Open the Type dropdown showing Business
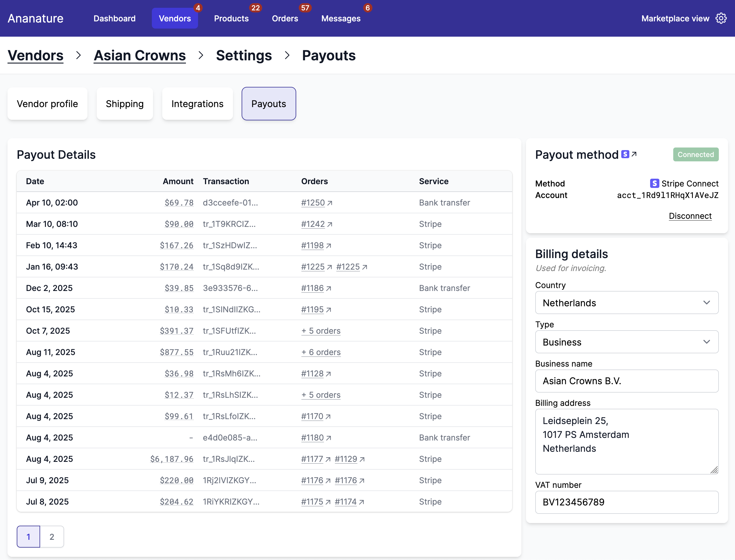This screenshot has width=735, height=560. 627,342
